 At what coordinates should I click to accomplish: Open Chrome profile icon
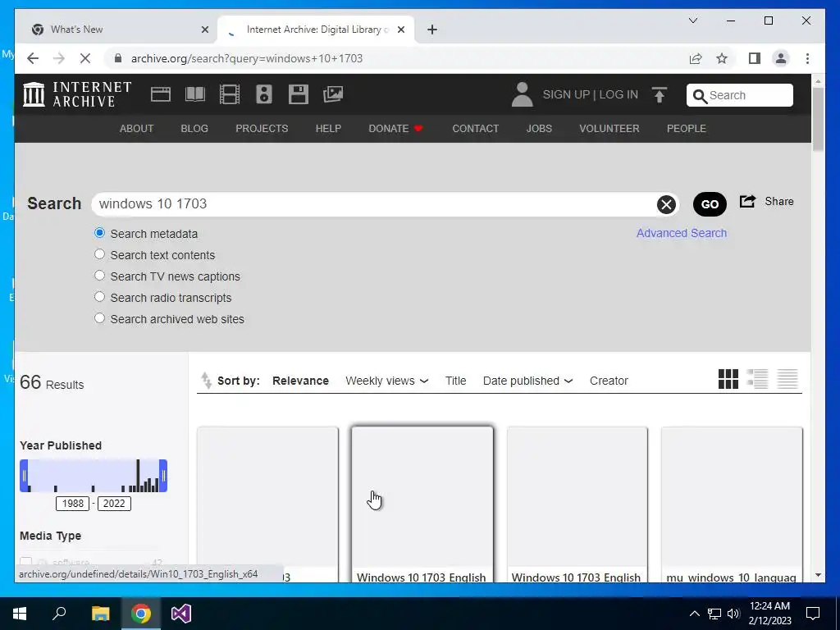781,58
